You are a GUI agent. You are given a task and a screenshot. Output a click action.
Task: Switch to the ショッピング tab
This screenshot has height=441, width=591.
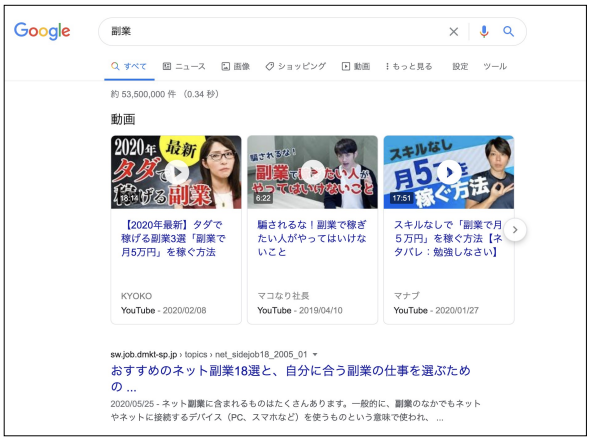pos(296,66)
